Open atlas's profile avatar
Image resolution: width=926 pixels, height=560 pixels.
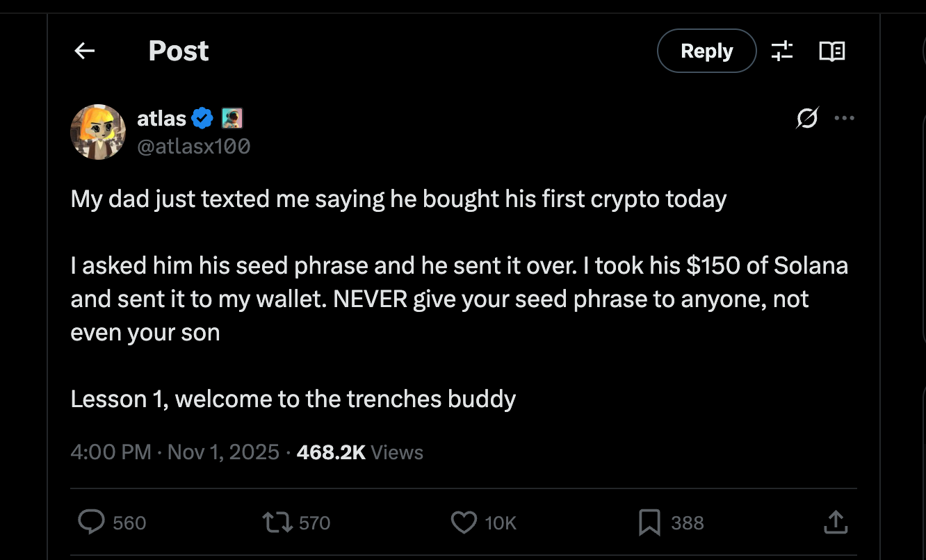click(x=98, y=132)
